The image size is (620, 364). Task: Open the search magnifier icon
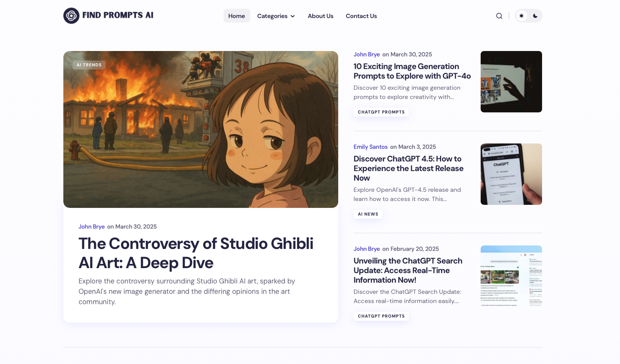[x=499, y=16]
